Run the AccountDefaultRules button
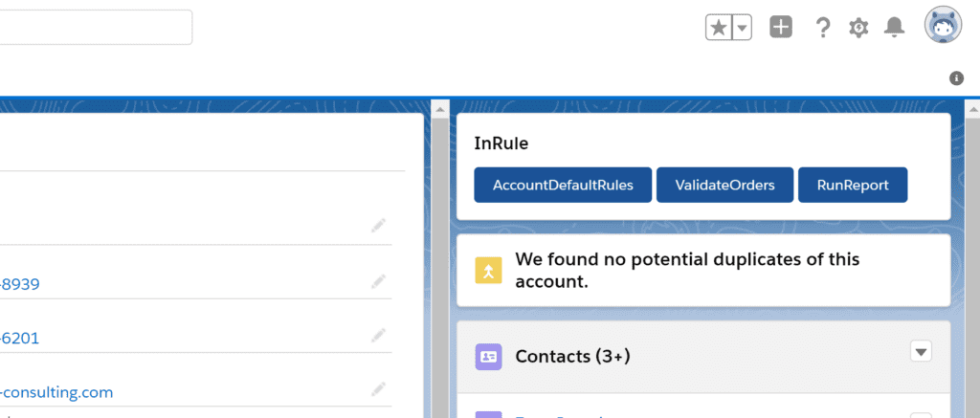The image size is (980, 418). click(563, 186)
